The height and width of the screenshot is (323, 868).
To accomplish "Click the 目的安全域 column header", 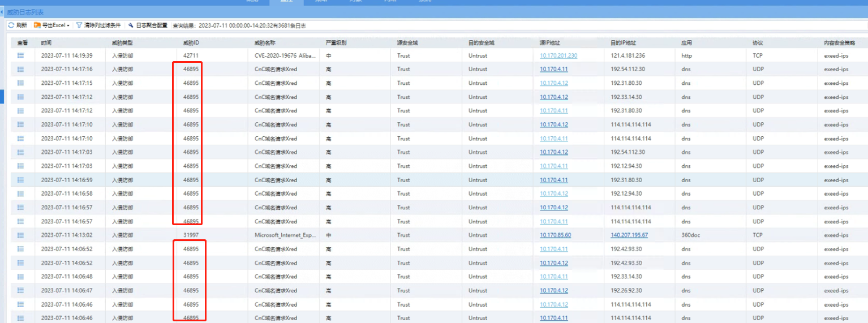I will (482, 42).
